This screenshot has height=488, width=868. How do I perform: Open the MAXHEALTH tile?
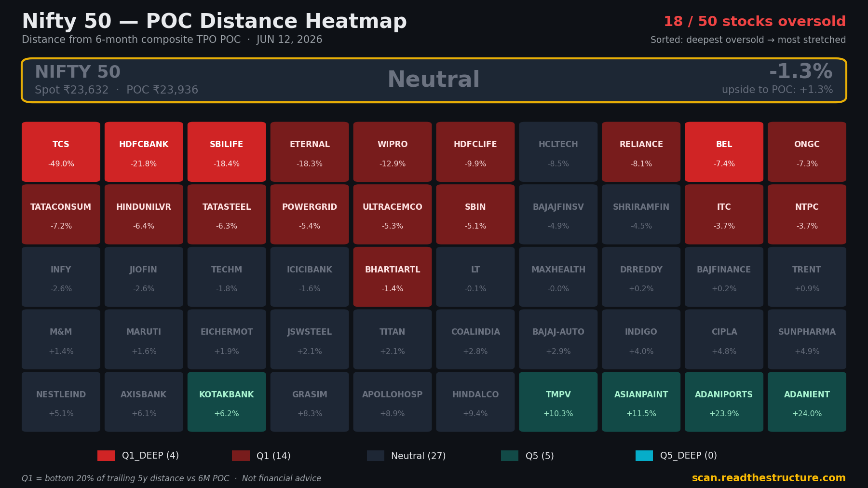tap(558, 277)
